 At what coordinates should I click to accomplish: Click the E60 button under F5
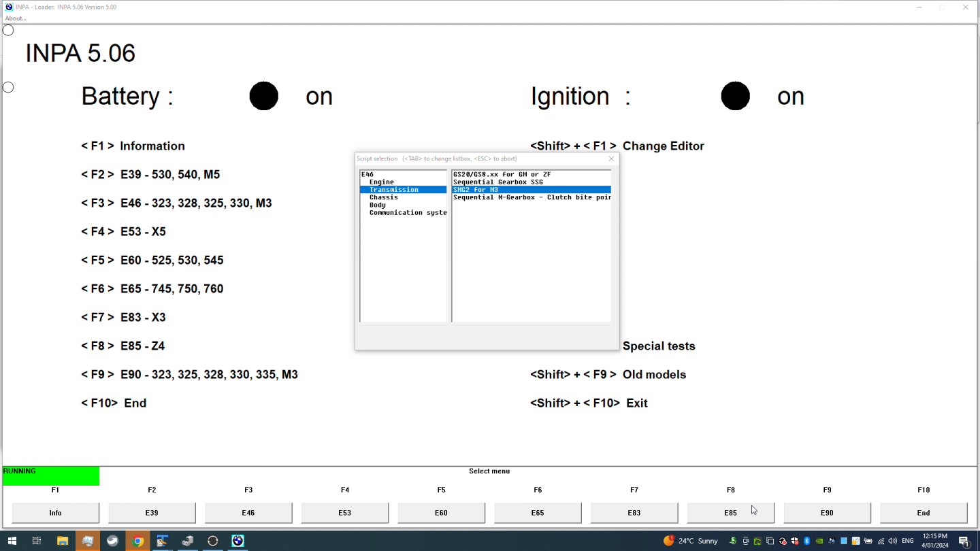441,513
